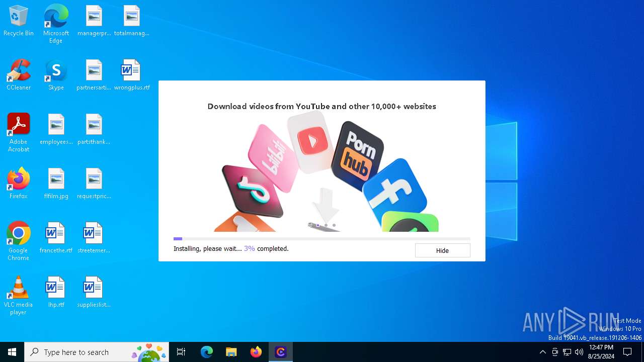
Task: Launch Firefox from the desktop
Action: coord(19,184)
